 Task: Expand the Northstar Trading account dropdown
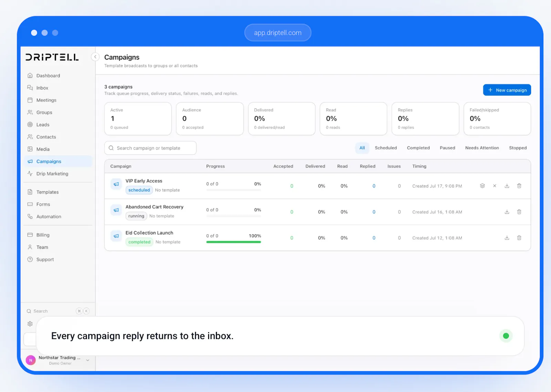tap(88, 360)
